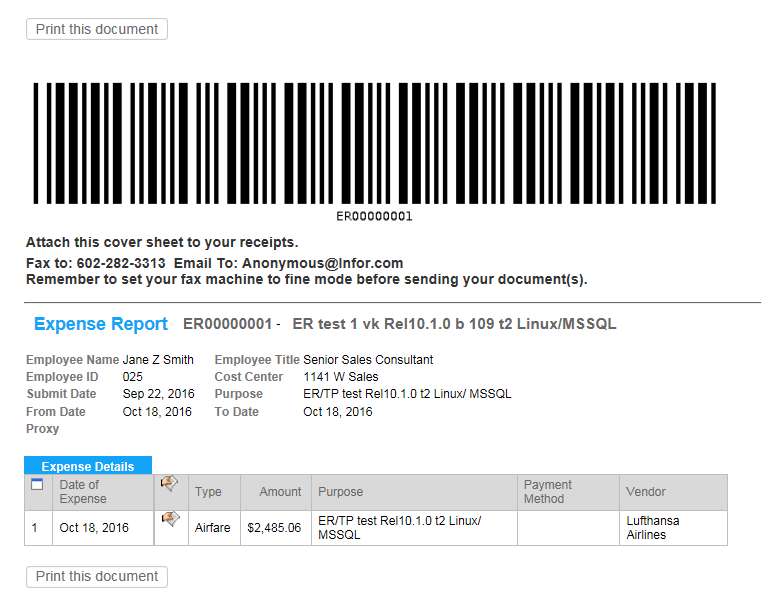Click the barcode image
This screenshot has height=593, width=772.
coord(374,143)
